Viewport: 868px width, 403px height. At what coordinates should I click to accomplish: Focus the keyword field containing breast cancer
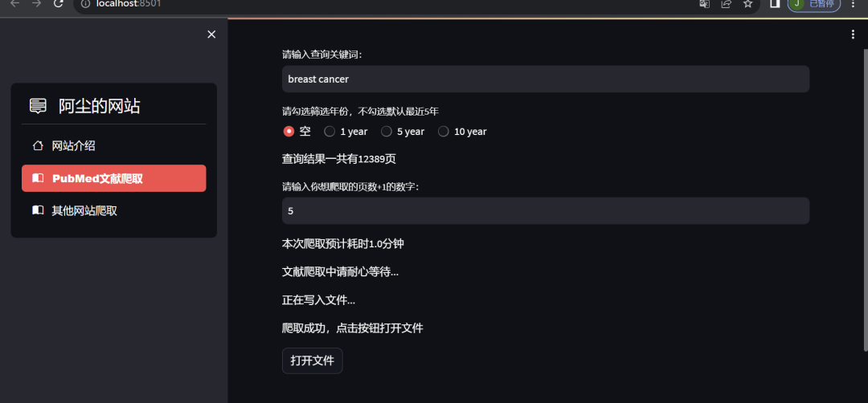pos(546,79)
